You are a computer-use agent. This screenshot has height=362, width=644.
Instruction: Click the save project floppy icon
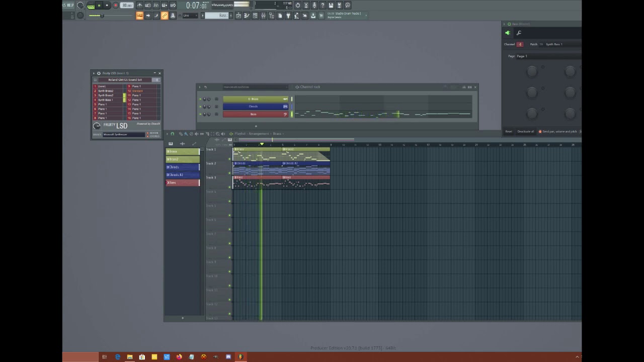tap(331, 5)
